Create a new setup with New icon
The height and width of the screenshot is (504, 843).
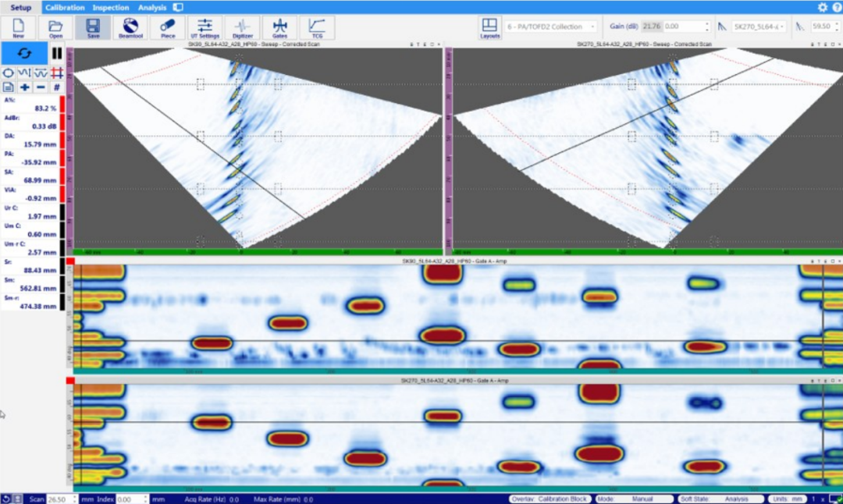pos(18,27)
